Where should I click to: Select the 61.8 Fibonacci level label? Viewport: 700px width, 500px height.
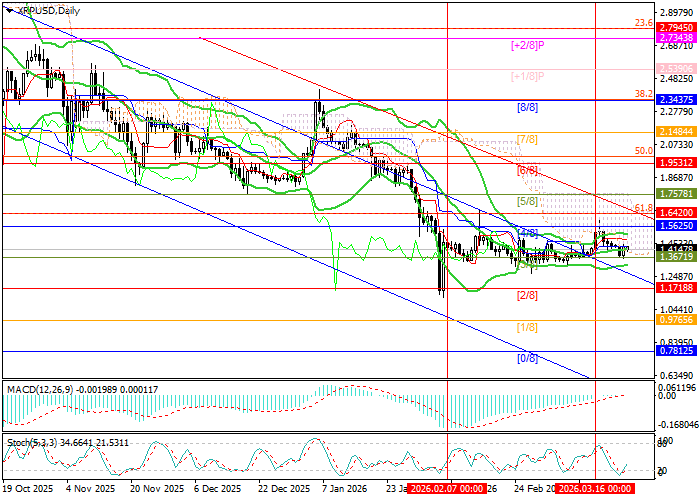tap(643, 207)
